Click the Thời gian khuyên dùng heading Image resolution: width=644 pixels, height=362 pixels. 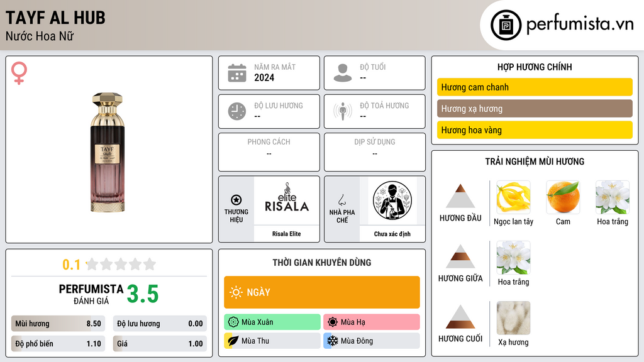pos(322,263)
